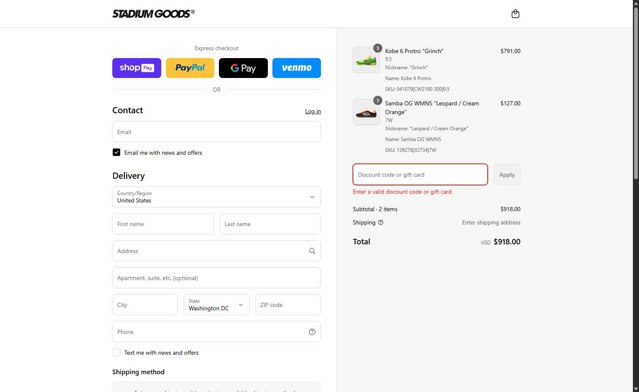
Task: Click the $127.00 item price
Action: coord(510,104)
